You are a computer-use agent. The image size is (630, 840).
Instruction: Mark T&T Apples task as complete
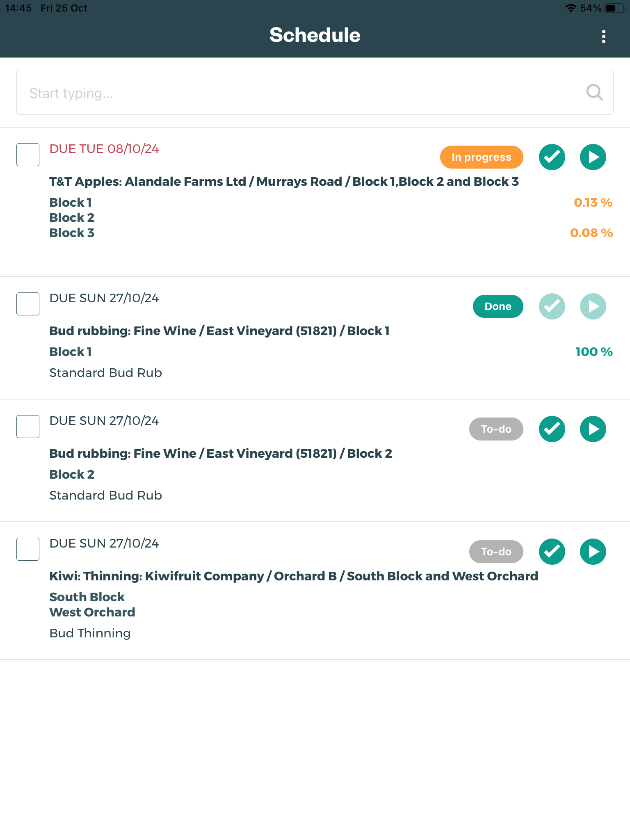[x=552, y=157]
